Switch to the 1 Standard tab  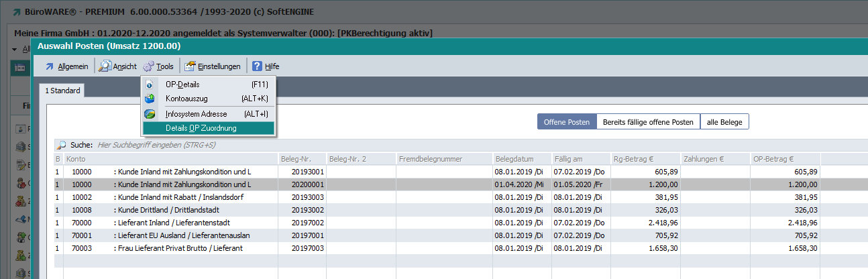pyautogui.click(x=62, y=91)
